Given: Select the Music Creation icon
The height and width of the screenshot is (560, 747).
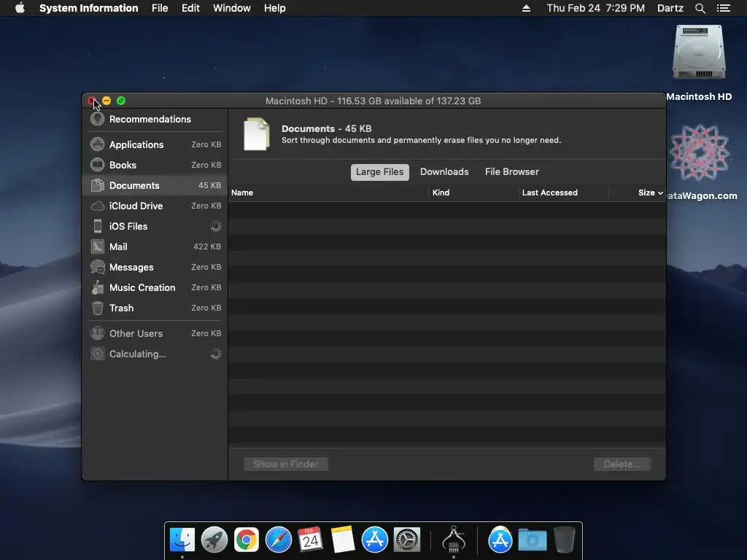Looking at the screenshot, I should tap(97, 287).
